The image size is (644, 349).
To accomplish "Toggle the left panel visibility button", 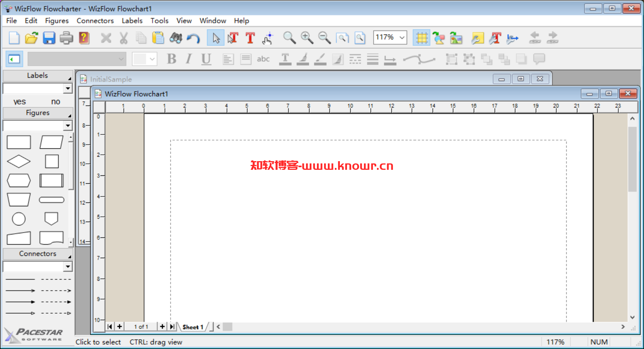I will [14, 59].
